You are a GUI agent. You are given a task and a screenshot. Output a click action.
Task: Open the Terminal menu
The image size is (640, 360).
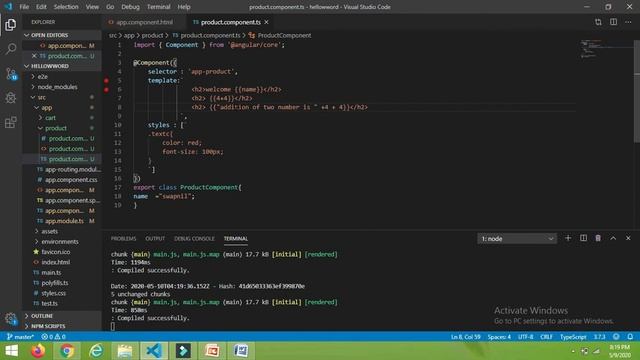pos(158,7)
